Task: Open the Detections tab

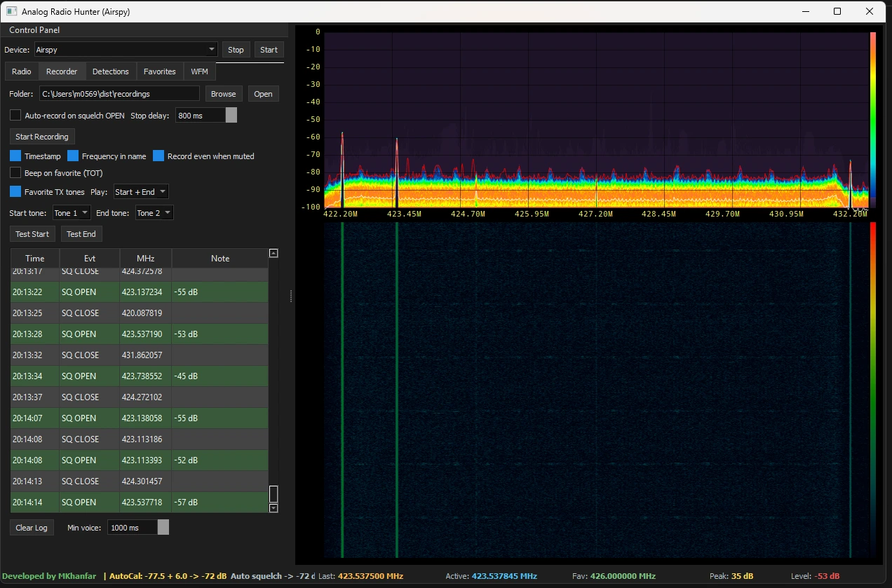Action: [x=110, y=71]
